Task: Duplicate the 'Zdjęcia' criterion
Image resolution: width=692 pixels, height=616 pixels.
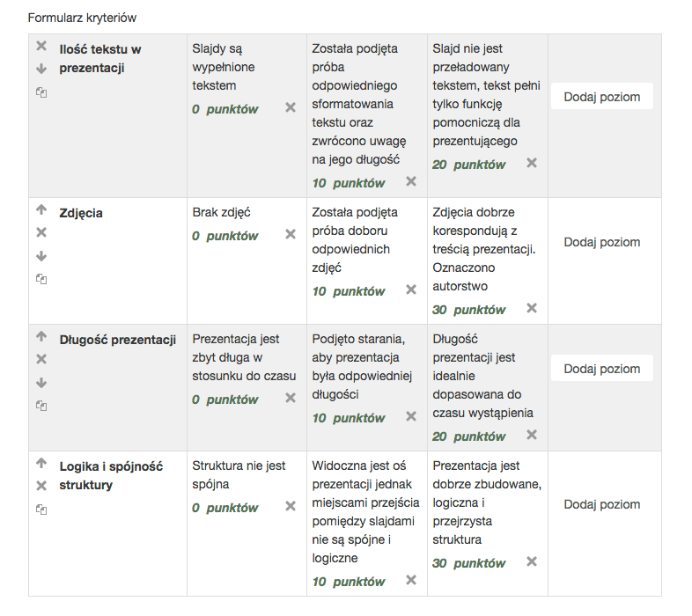Action: [x=41, y=279]
